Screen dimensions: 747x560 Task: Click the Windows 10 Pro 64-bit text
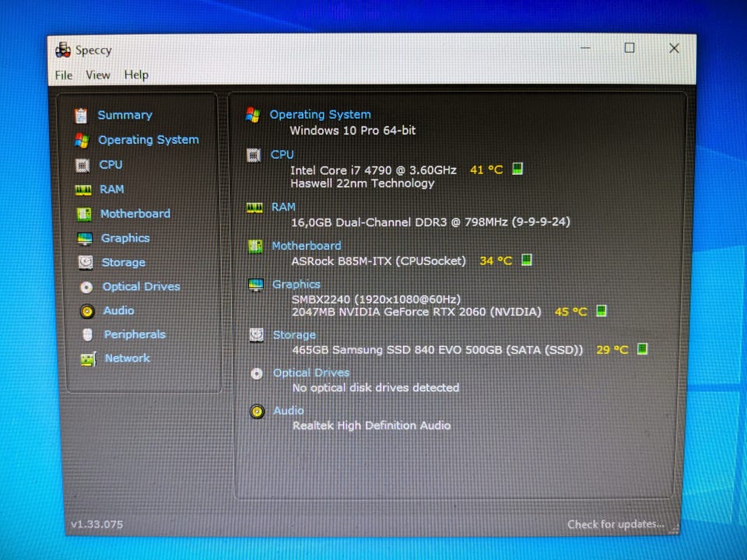tap(352, 131)
